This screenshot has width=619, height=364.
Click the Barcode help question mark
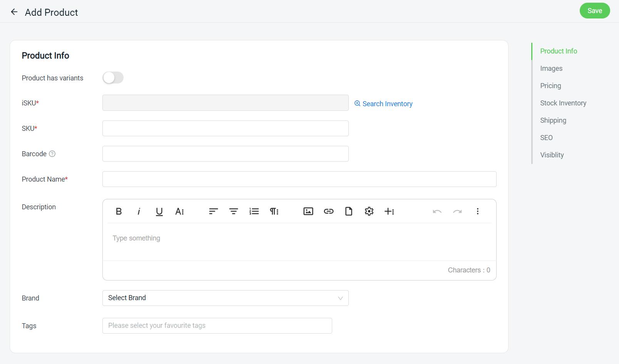tap(52, 154)
